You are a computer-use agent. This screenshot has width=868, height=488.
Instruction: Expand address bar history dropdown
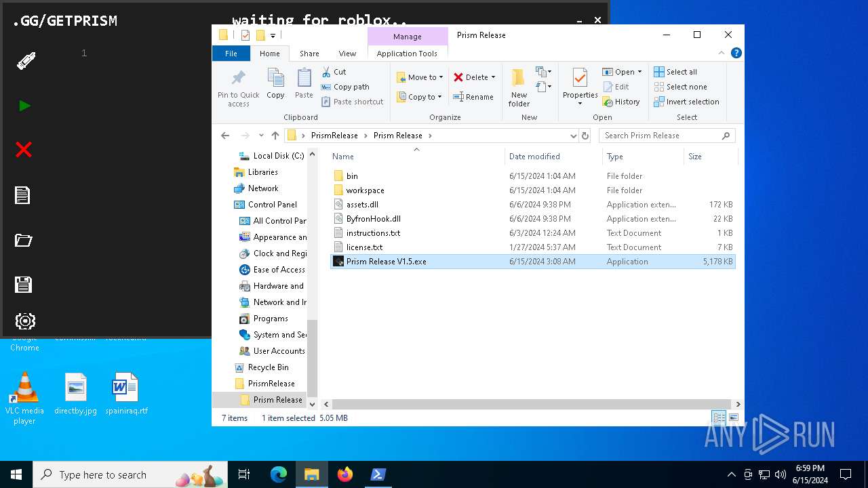pos(573,136)
